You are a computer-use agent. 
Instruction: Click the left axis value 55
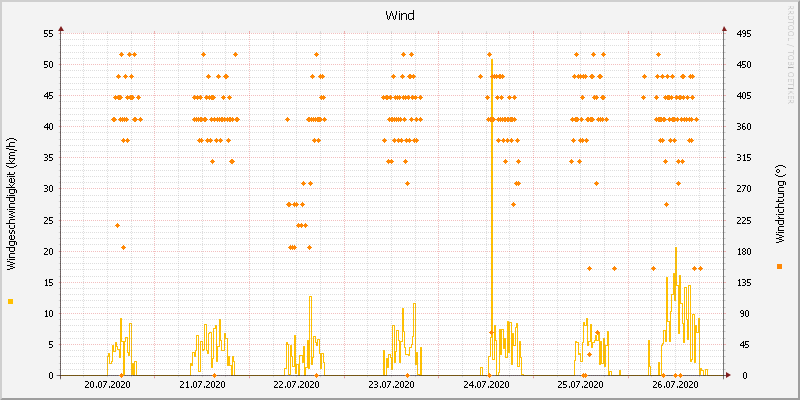(49, 34)
